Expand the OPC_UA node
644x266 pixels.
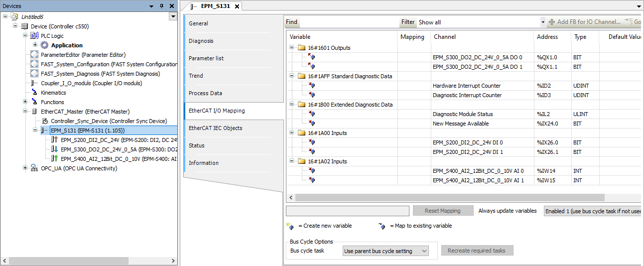coord(25,168)
